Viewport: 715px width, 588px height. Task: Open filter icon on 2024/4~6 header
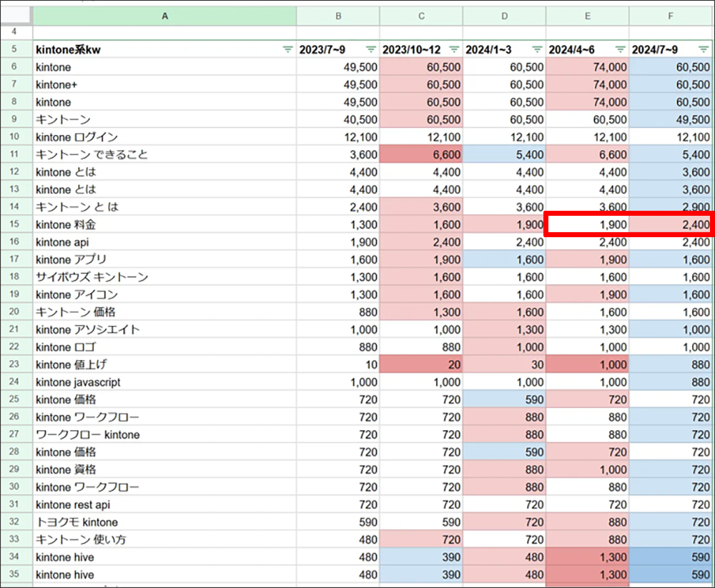click(x=621, y=49)
